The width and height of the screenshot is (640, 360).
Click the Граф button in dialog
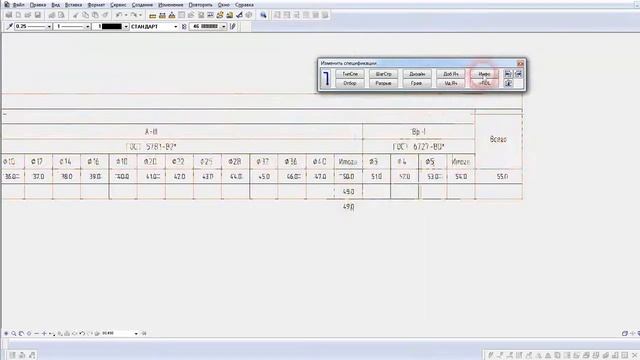click(x=417, y=83)
